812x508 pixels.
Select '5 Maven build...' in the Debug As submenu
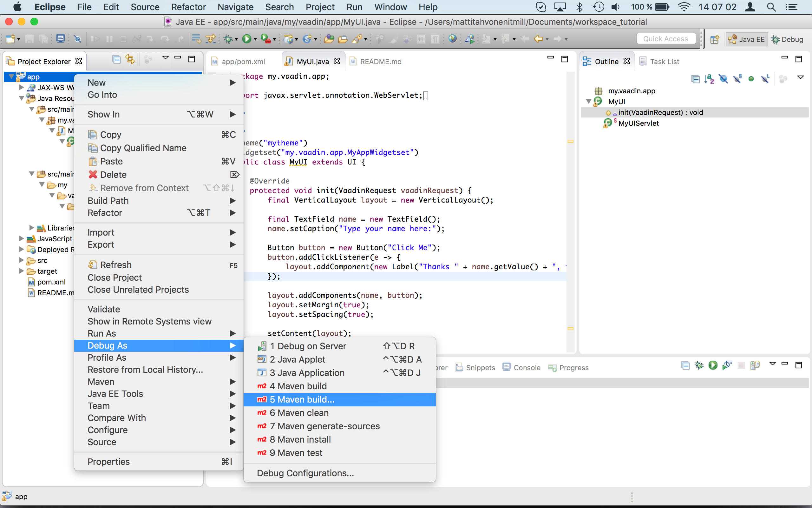coord(340,399)
